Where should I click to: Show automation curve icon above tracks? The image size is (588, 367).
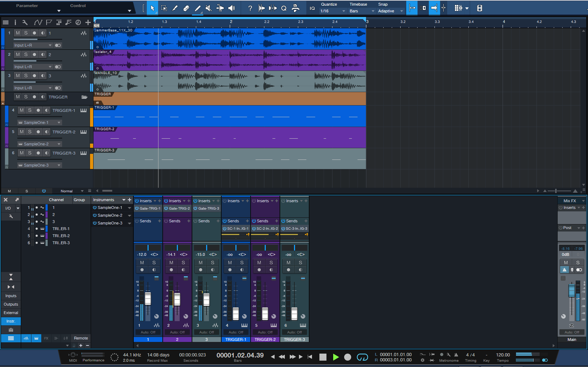[38, 22]
